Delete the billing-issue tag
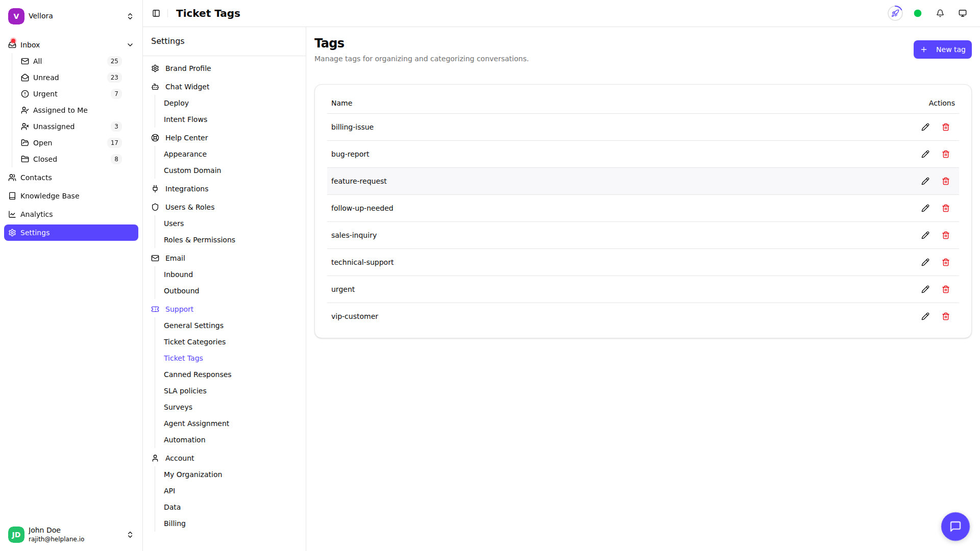Screen dimensions: 980x551 [946, 127]
